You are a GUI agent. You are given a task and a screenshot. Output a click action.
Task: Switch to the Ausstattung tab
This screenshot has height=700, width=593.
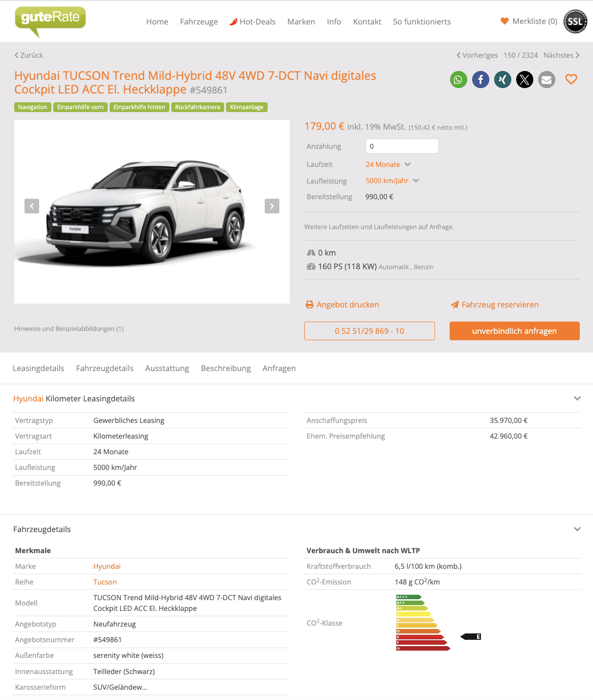[167, 368]
